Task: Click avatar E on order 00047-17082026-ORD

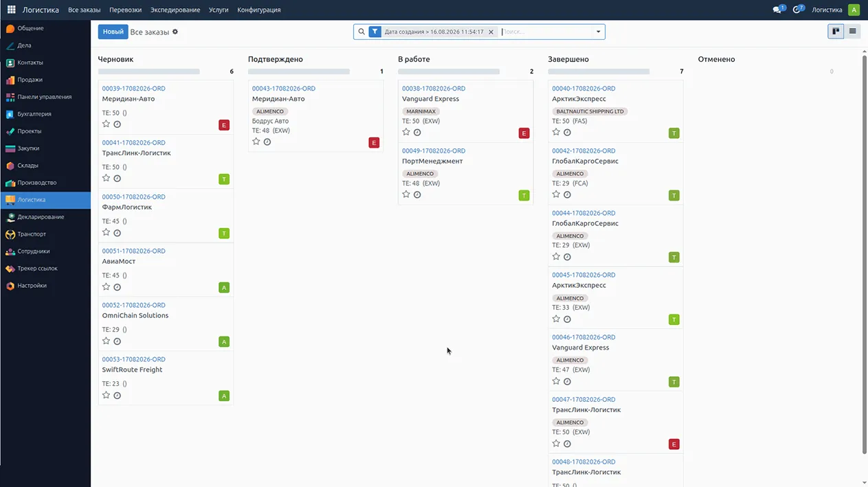Action: tap(674, 444)
